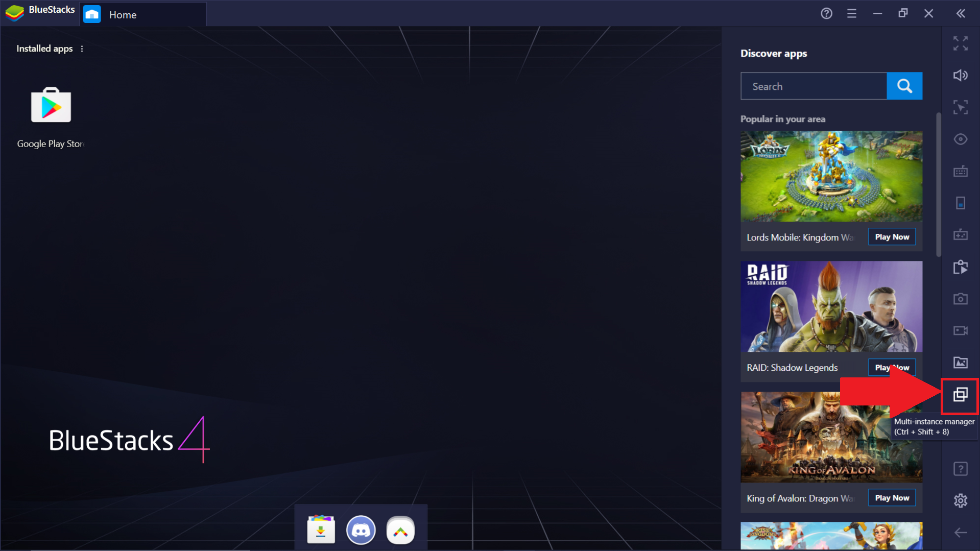Open the colorful arrow dock icon
The image size is (980, 551).
click(400, 530)
